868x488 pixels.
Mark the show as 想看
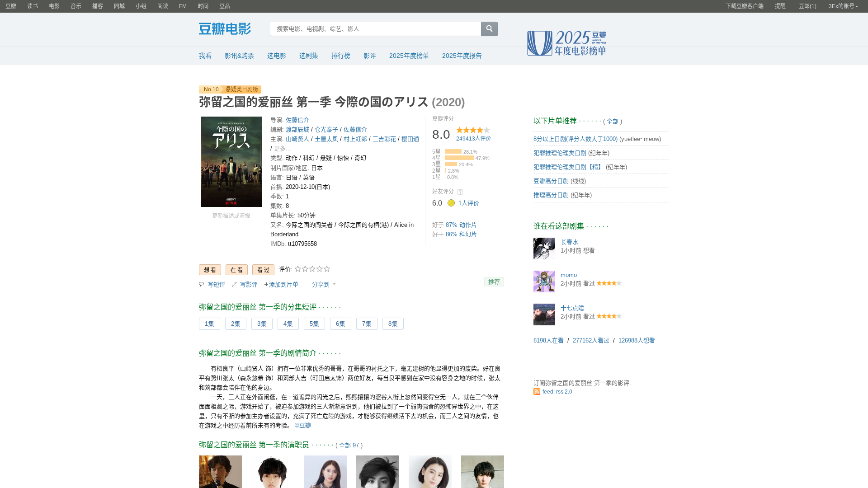pos(210,270)
